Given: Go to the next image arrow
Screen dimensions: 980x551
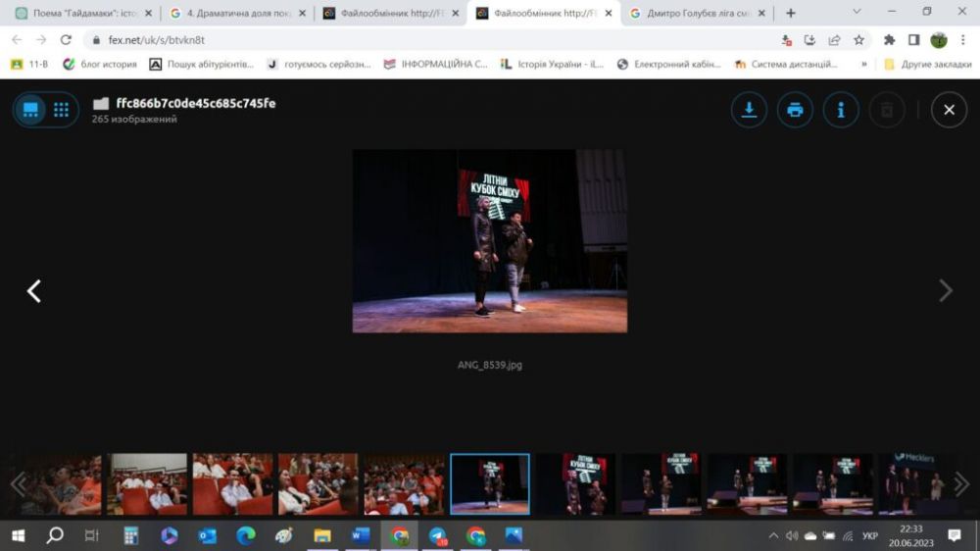Looking at the screenshot, I should 945,291.
